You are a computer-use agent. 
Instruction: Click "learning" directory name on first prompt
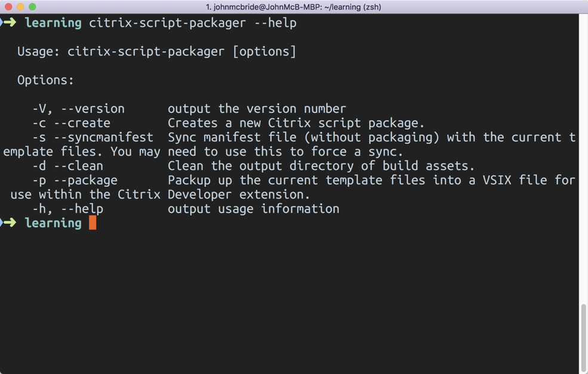pyautogui.click(x=53, y=23)
